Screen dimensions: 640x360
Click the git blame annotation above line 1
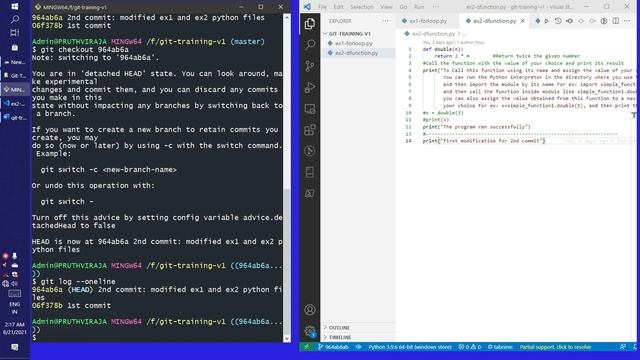click(453, 42)
